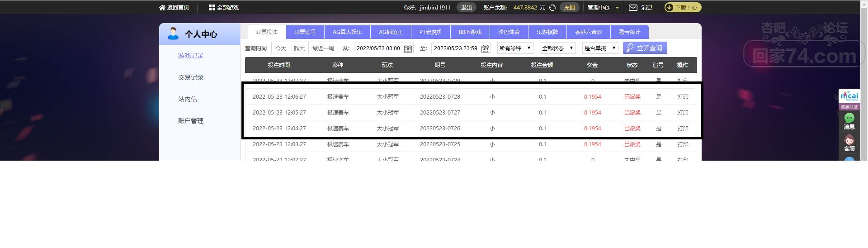Open the 香港六合彩 tab
Image resolution: width=868 pixels, height=248 pixels.
pyautogui.click(x=589, y=32)
